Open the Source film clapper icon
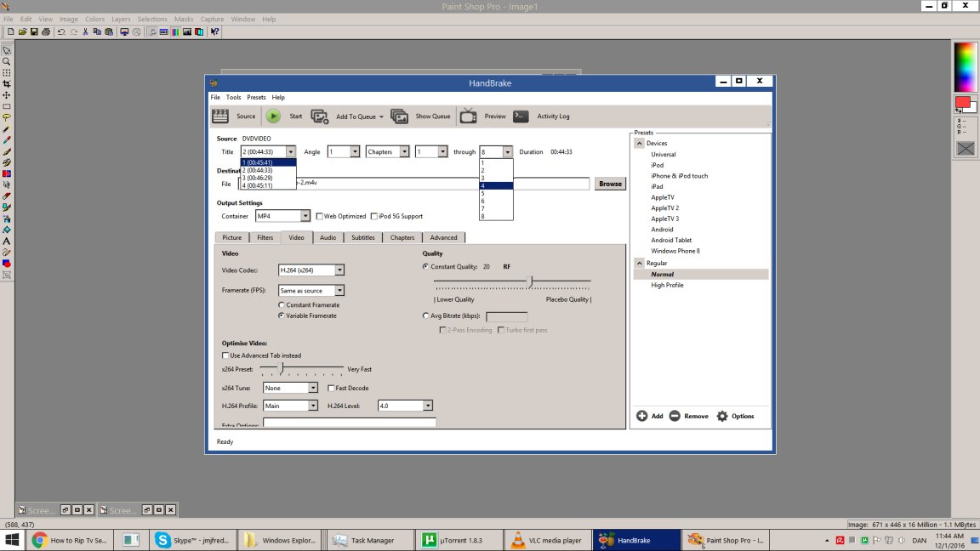Screen dimensions: 980x551 point(220,116)
